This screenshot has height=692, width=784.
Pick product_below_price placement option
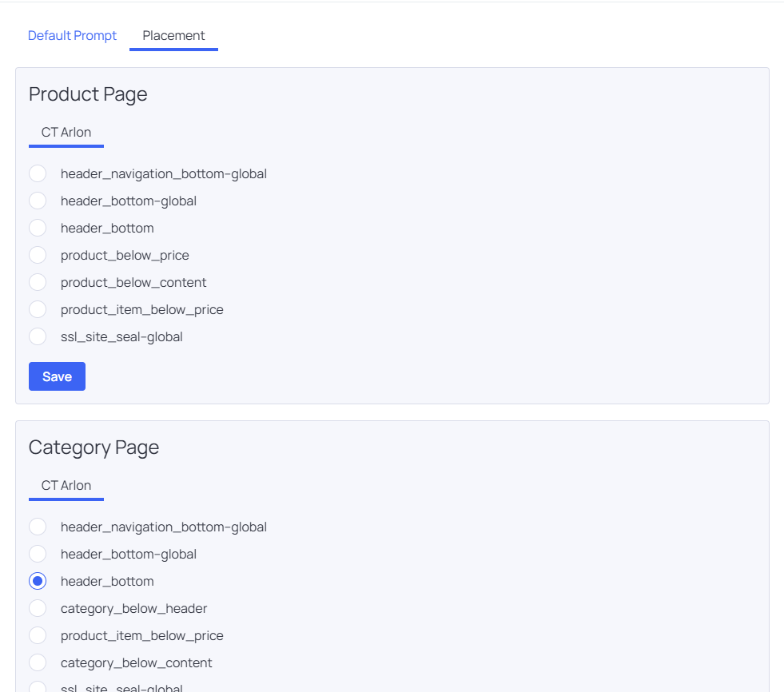(x=38, y=255)
